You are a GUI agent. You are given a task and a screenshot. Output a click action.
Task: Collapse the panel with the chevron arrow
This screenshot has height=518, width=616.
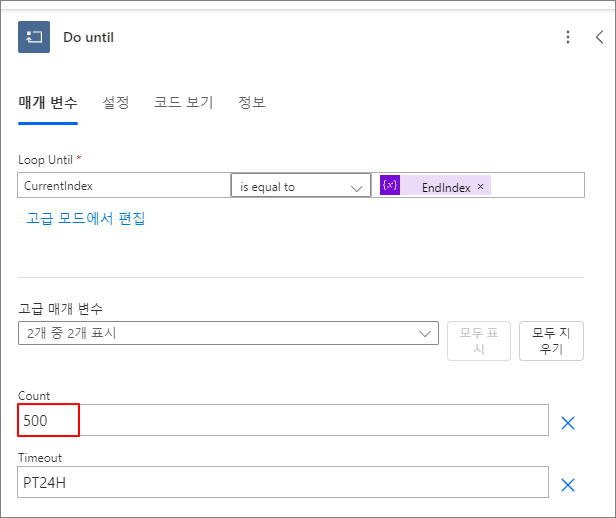pos(599,37)
